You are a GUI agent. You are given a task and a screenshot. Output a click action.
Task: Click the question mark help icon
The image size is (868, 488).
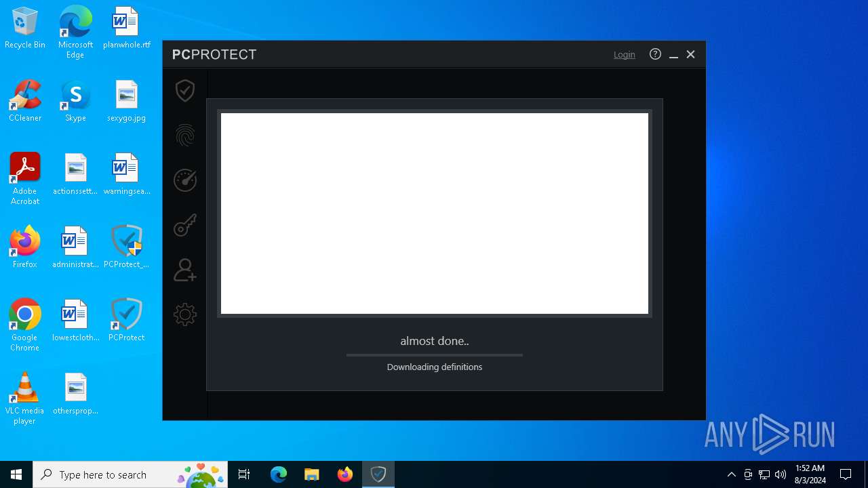pyautogui.click(x=655, y=54)
